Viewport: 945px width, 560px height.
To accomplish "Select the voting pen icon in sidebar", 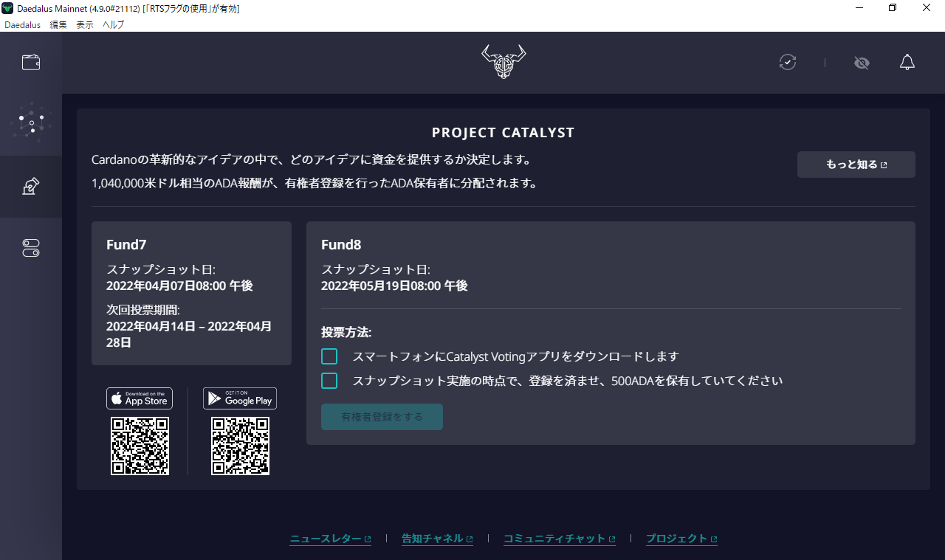I will tap(31, 187).
